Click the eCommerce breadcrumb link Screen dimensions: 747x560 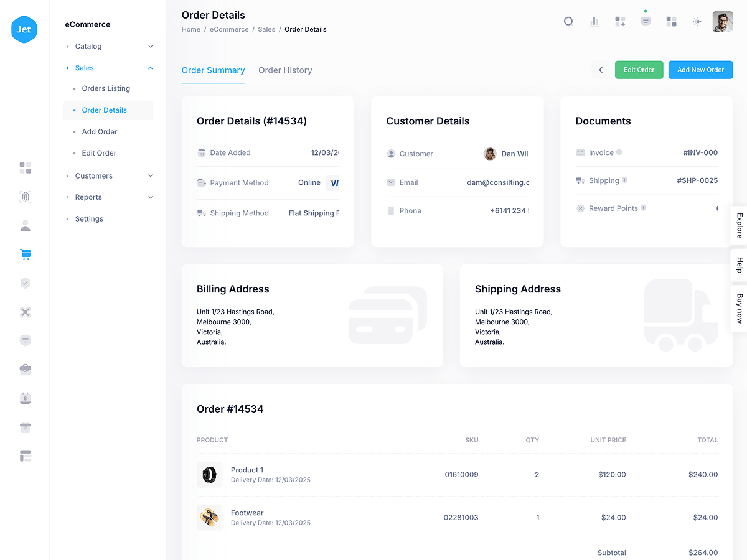pyautogui.click(x=229, y=29)
